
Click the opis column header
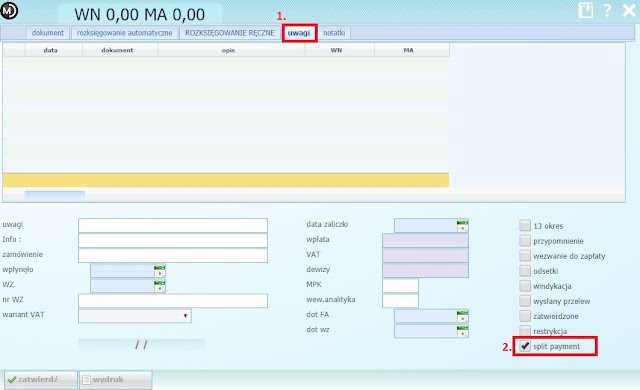click(231, 50)
